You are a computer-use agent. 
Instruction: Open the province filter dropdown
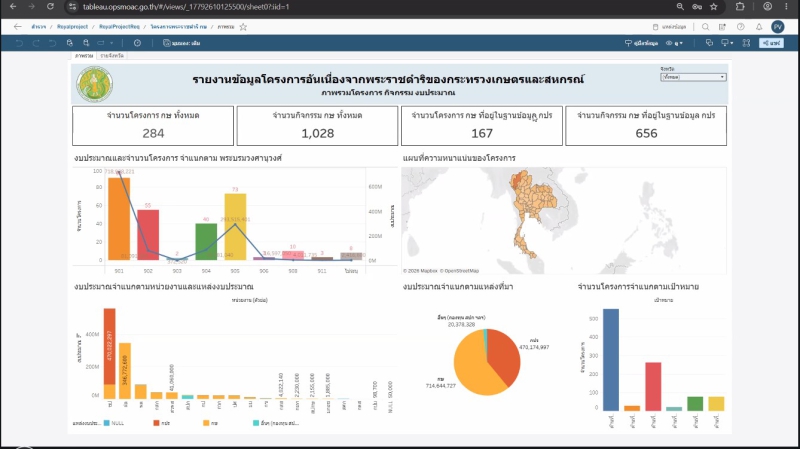(x=693, y=77)
